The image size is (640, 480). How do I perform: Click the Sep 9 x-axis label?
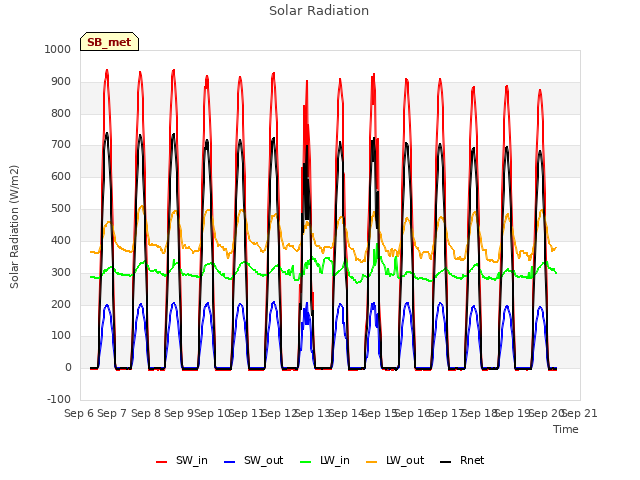pyautogui.click(x=179, y=413)
